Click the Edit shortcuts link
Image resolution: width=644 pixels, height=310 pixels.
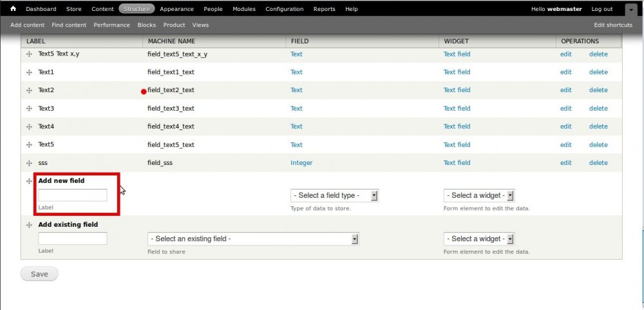point(612,25)
